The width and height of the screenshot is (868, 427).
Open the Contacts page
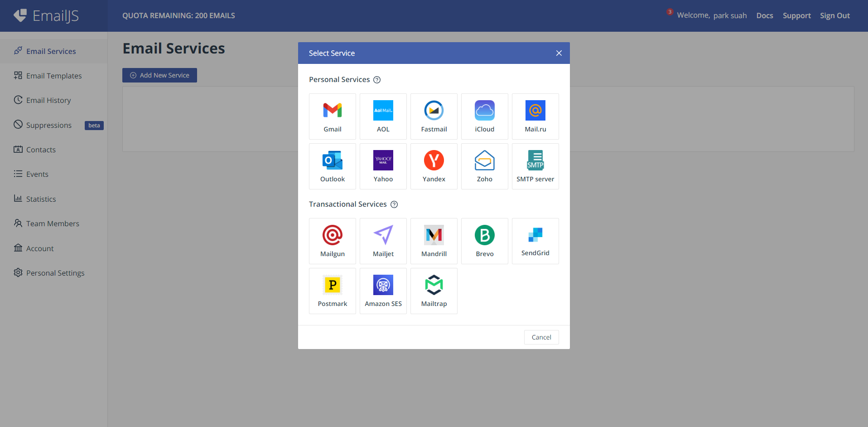point(53,150)
